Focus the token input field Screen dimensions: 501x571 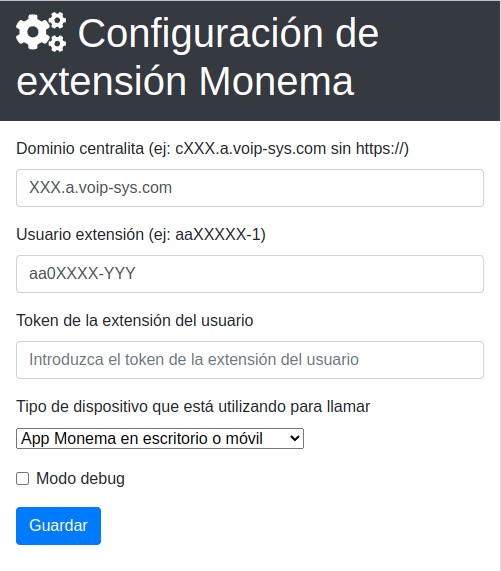click(x=250, y=360)
